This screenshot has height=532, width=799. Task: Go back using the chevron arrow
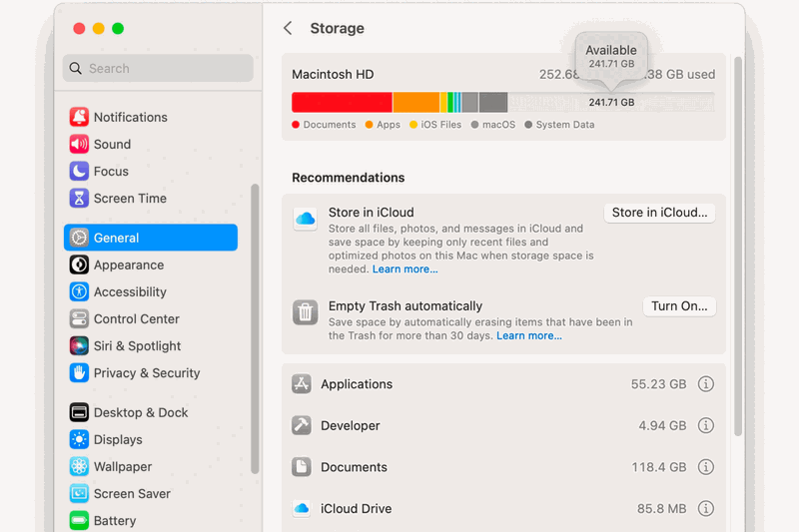288,28
